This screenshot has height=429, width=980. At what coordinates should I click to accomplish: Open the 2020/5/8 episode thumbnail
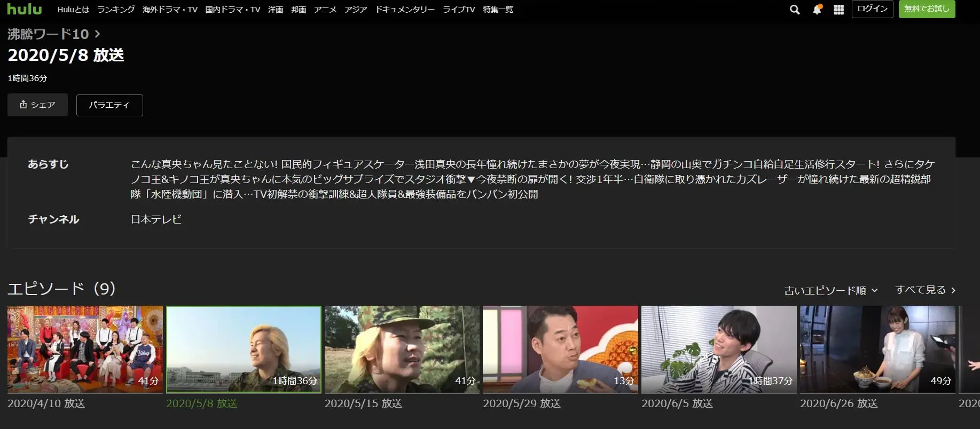coord(244,349)
